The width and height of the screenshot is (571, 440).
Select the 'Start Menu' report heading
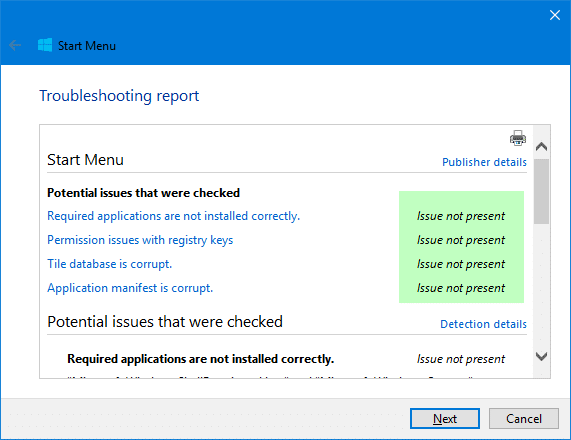coord(85,160)
